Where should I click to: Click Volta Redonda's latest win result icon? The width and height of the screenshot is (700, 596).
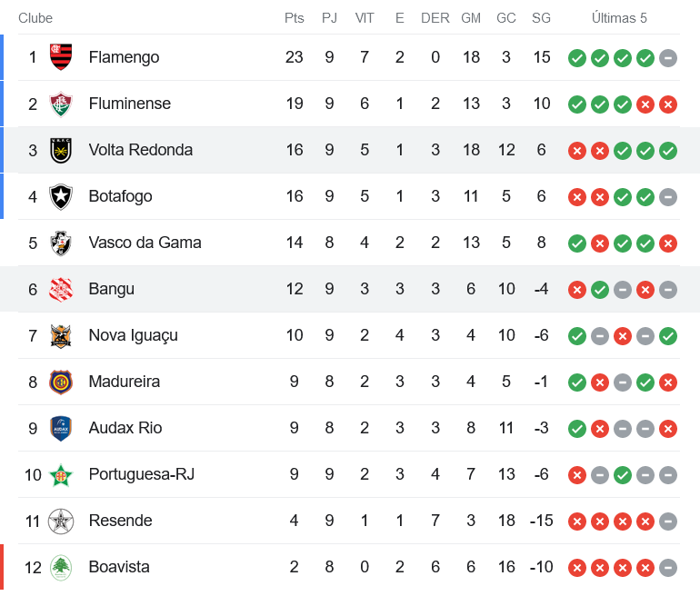668,151
